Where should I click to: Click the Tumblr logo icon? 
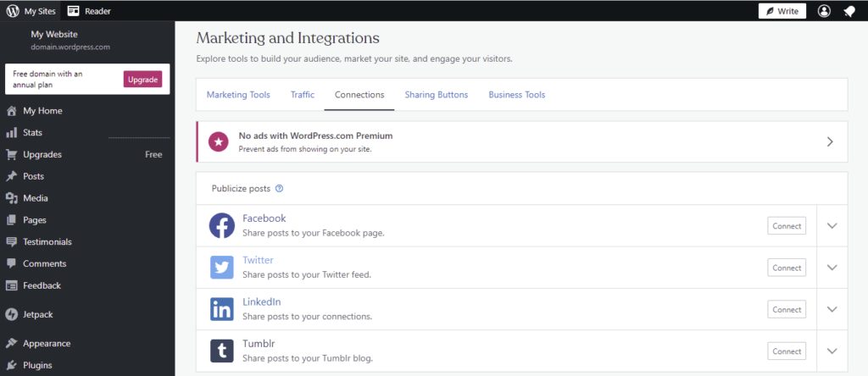(222, 351)
